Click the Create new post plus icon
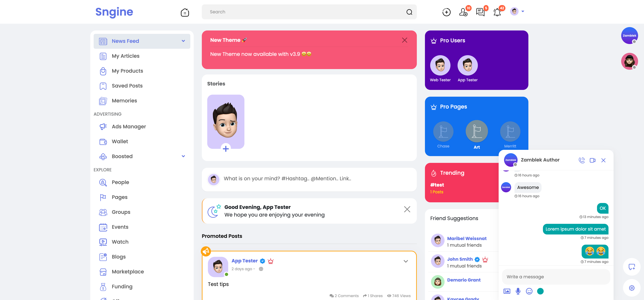This screenshot has height=300, width=644. (x=446, y=12)
